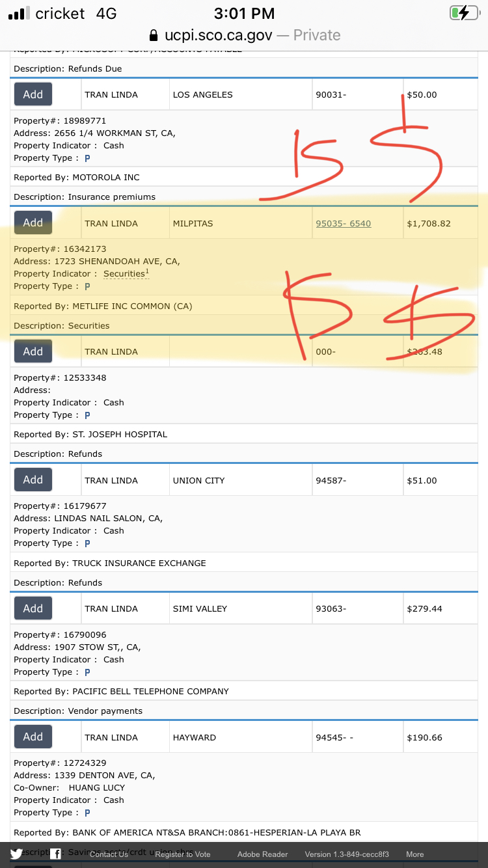Tap the battery charging indicator
This screenshot has height=868, width=488.
464,13
